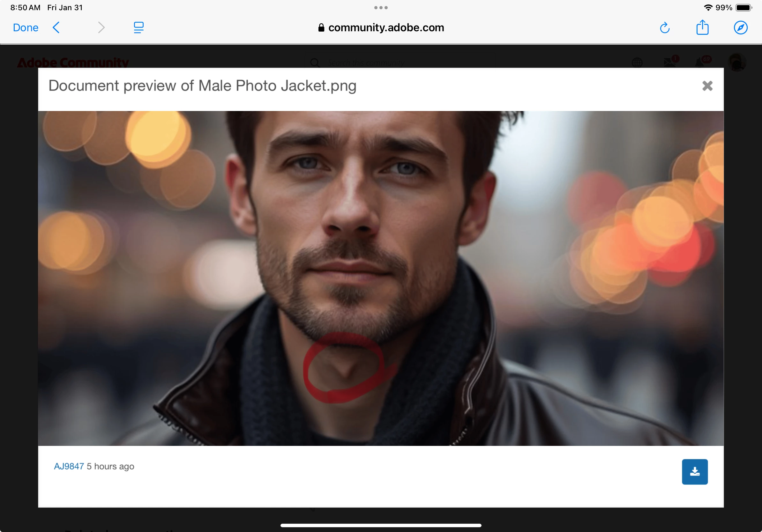Open page in Safari compass icon

click(740, 27)
